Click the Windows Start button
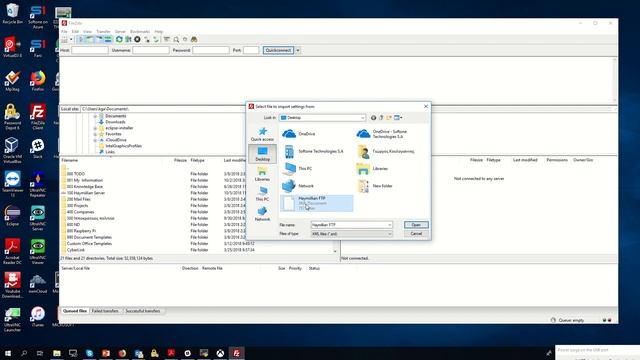The image size is (640, 360). coord(8,353)
